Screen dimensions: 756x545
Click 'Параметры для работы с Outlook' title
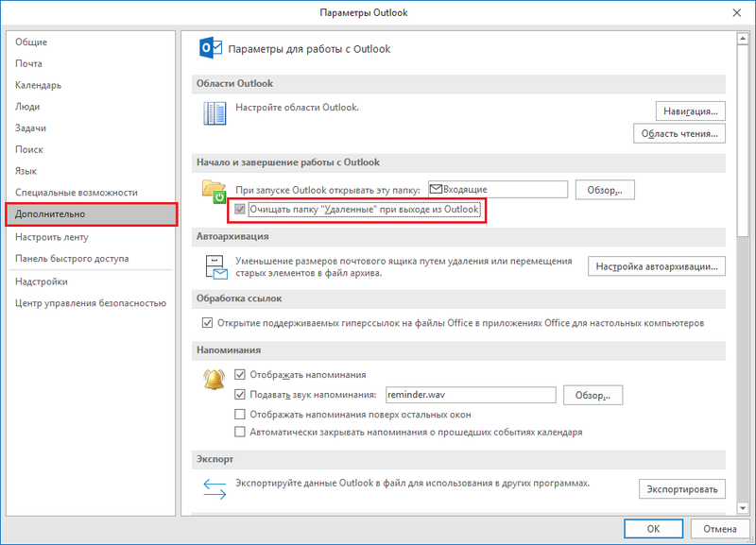click(309, 49)
